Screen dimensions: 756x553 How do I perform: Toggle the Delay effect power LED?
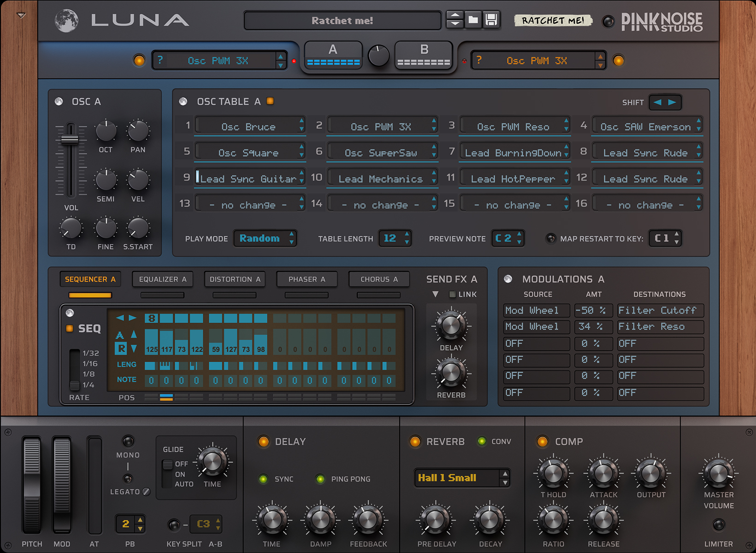264,441
